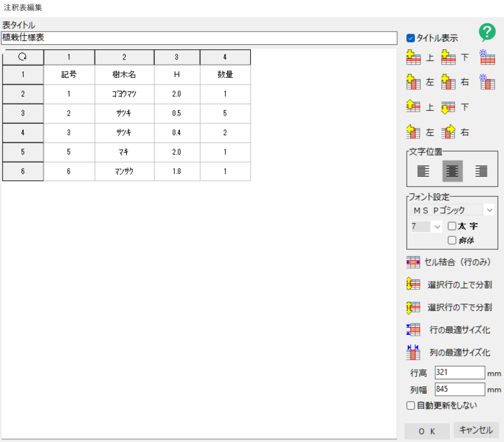Check the 自動更新をしない checkbox
This screenshot has width=504, height=442.
(x=410, y=406)
